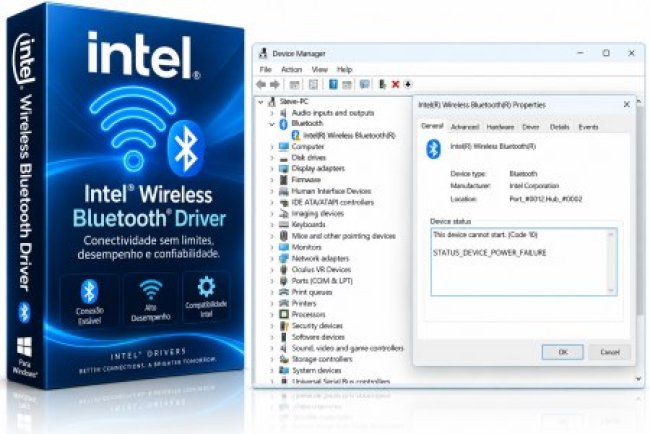Image resolution: width=650 pixels, height=434 pixels.
Task: Toggle the console tree toolbar icon
Action: click(x=294, y=85)
